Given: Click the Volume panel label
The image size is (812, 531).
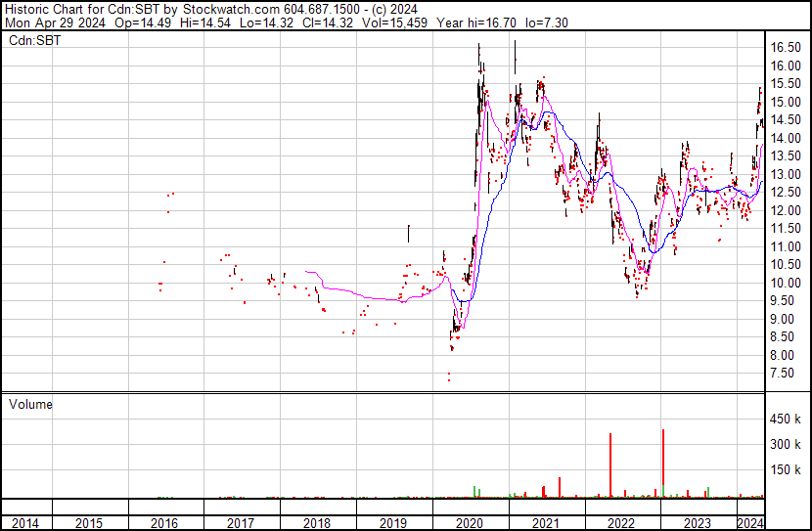Looking at the screenshot, I should [30, 404].
